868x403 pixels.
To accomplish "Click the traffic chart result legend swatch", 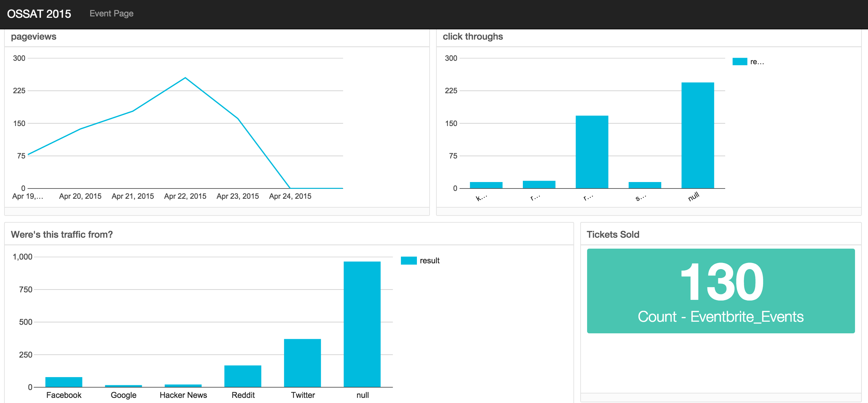I will pos(408,261).
